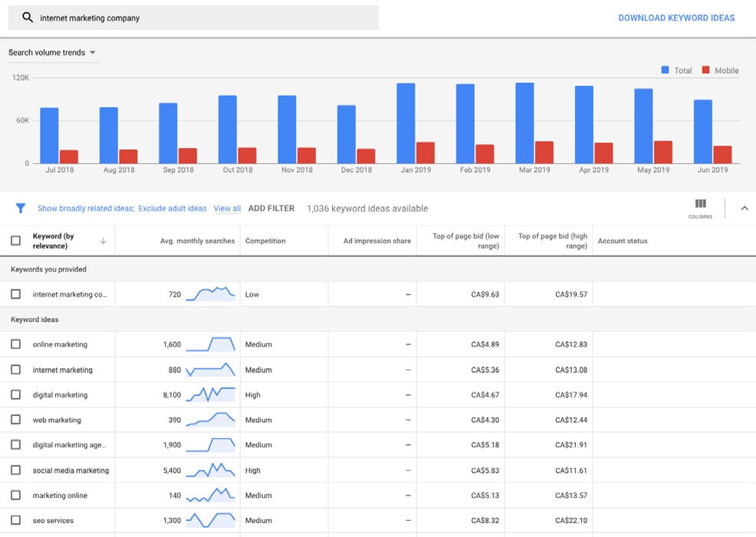Screen dimensions: 756x537
Task: Sort by Top of page bid high range
Action: [x=553, y=241]
